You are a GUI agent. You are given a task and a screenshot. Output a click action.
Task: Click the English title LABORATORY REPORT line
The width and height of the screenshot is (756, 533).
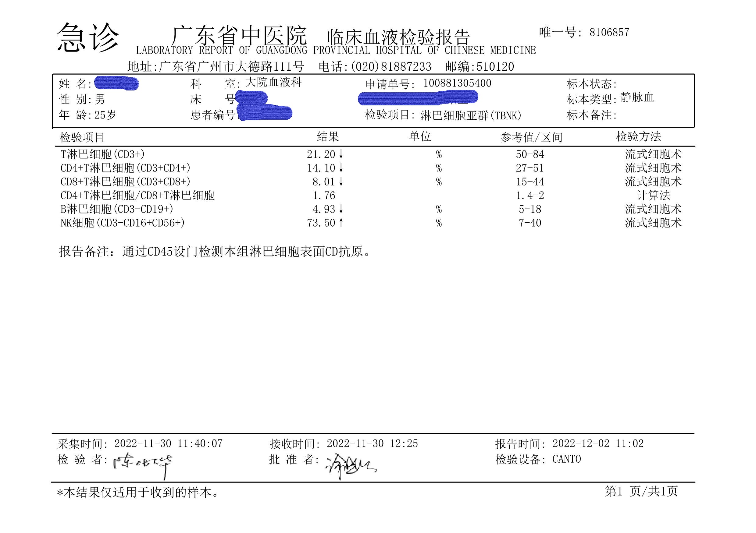click(x=336, y=50)
